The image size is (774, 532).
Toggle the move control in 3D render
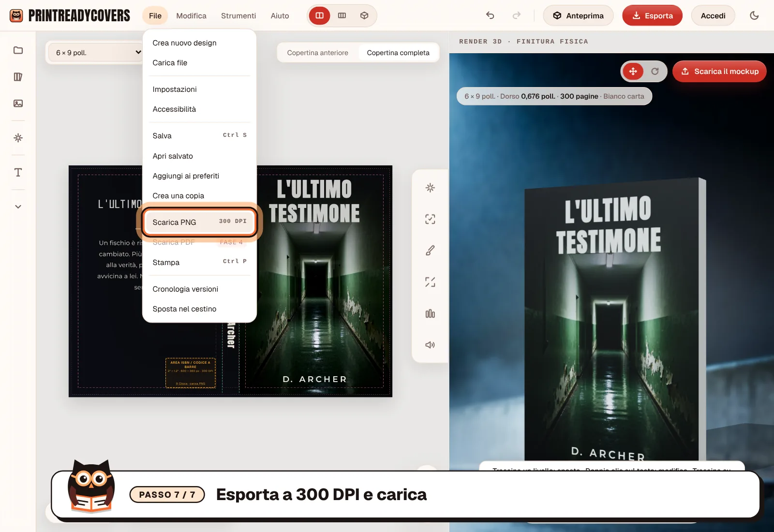click(x=633, y=72)
